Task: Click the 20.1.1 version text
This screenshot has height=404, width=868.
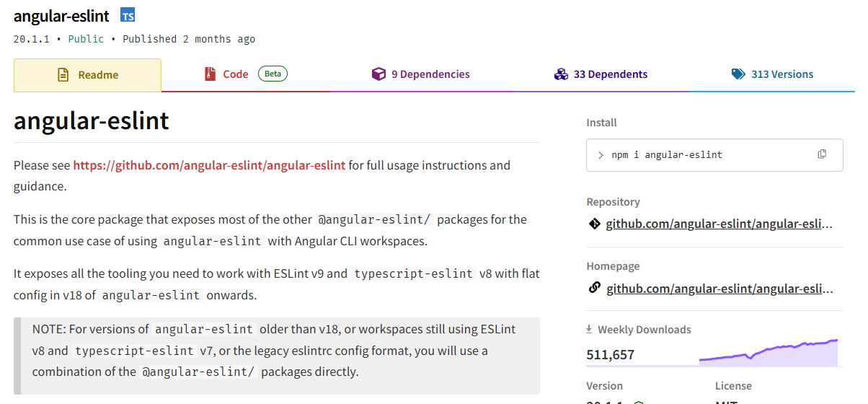Action: tap(31, 39)
